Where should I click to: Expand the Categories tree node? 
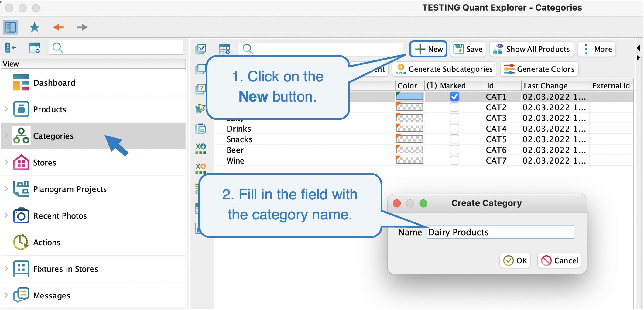pyautogui.click(x=6, y=136)
